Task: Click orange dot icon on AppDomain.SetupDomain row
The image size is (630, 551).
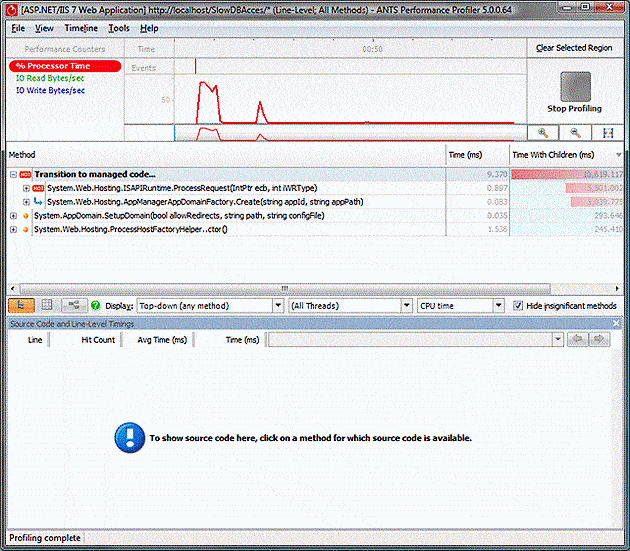Action: click(26, 216)
